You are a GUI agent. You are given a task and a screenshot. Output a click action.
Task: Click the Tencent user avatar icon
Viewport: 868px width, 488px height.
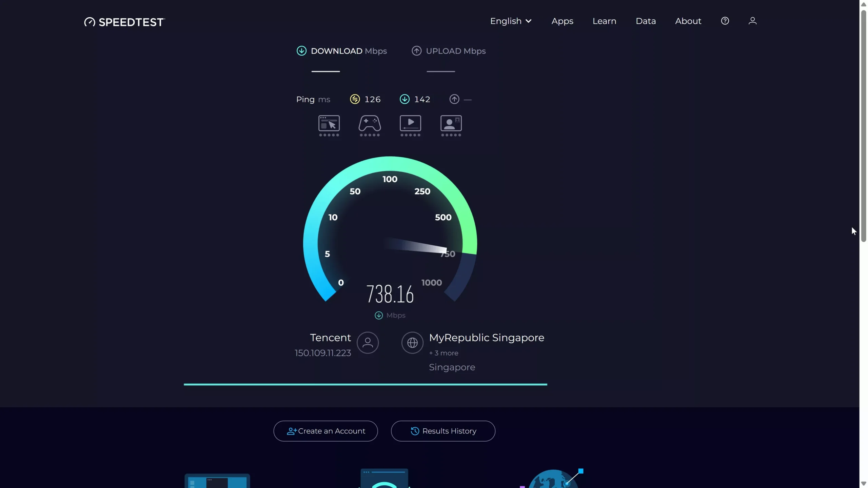tap(368, 343)
